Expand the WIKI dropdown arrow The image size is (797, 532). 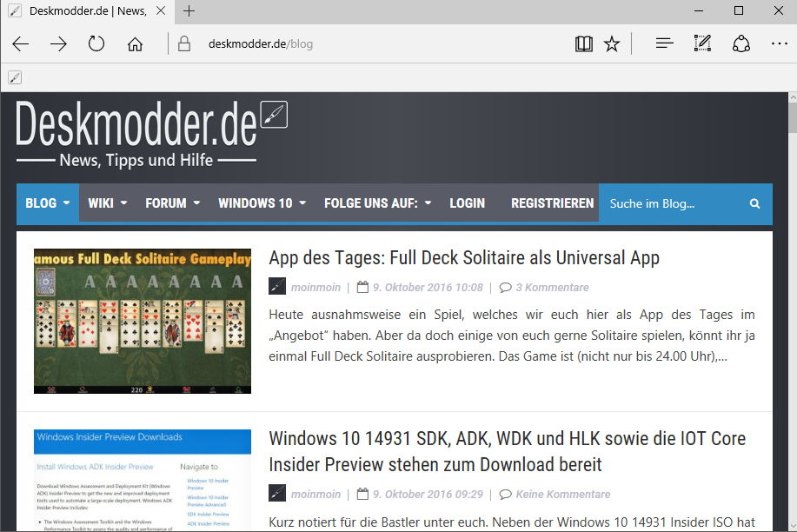(x=123, y=203)
